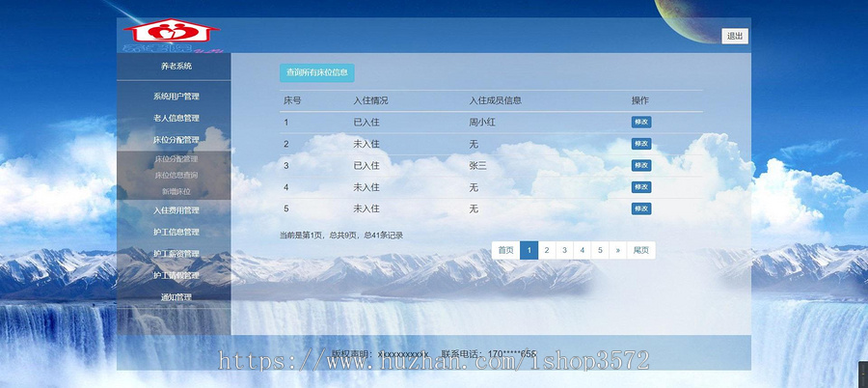Collapse 床位分配管理 main menu
This screenshot has height=388, width=868.
tap(176, 140)
